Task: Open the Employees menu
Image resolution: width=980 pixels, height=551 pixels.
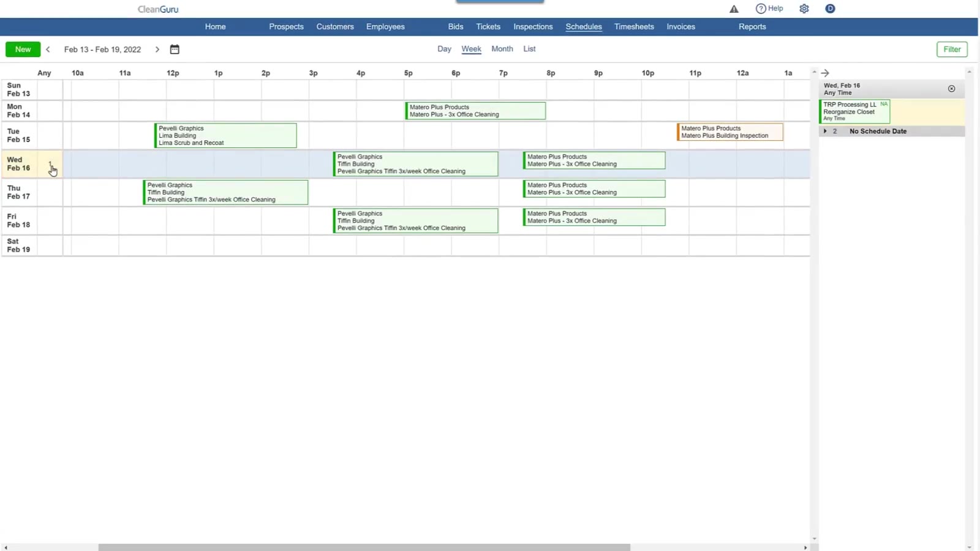Action: coord(385,27)
